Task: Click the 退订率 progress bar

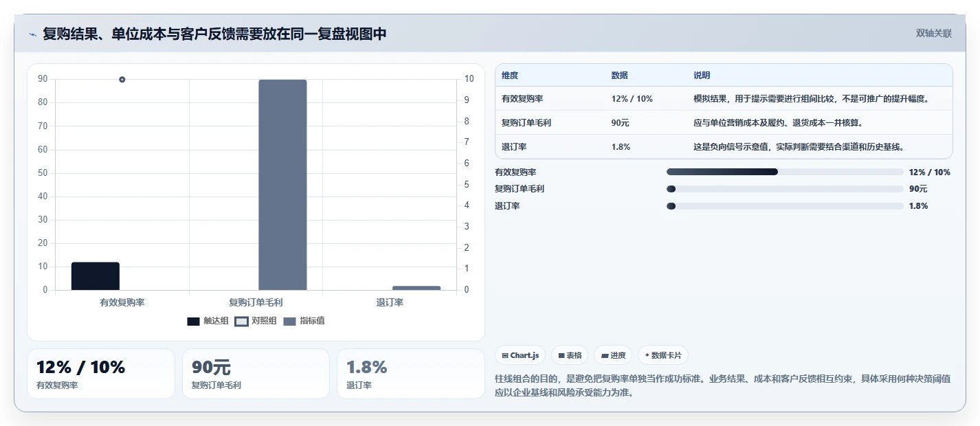Action: click(785, 206)
